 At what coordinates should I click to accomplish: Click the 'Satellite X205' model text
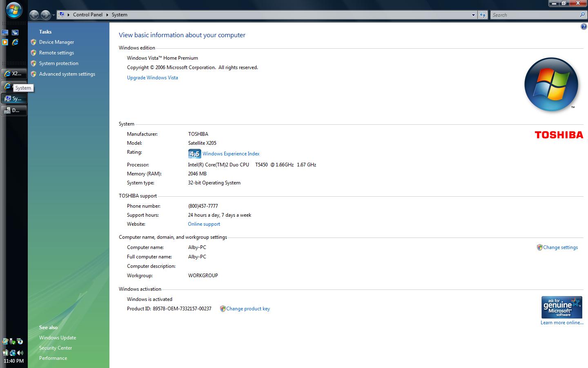202,143
